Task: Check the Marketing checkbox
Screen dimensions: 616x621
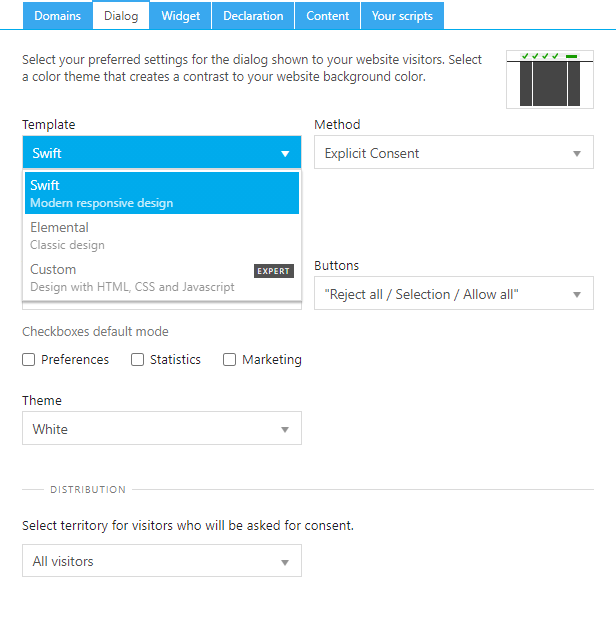Action: (x=230, y=360)
